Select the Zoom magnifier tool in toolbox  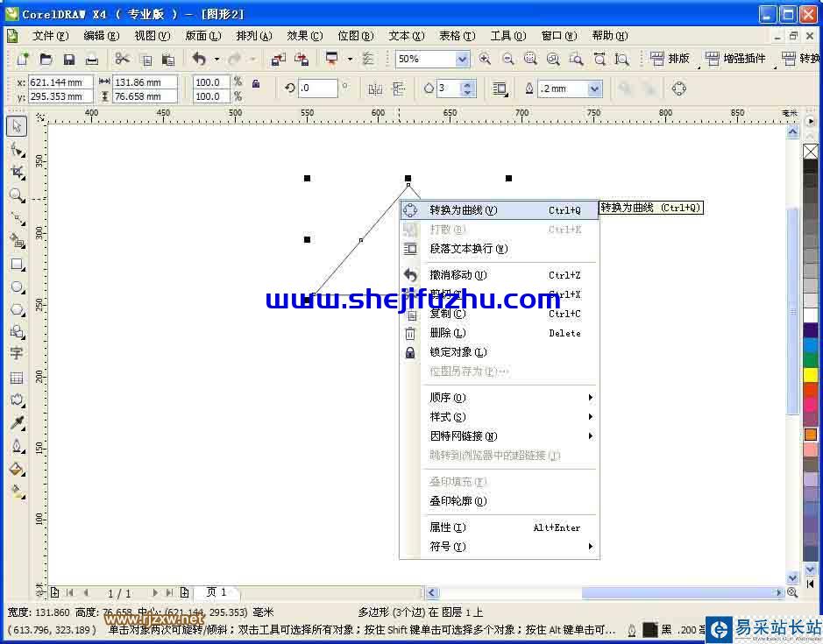(x=17, y=195)
